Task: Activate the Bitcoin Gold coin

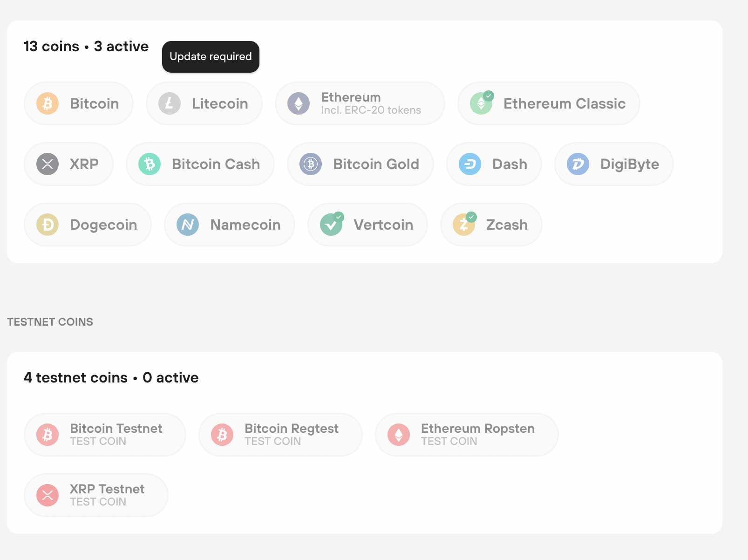Action: tap(360, 164)
